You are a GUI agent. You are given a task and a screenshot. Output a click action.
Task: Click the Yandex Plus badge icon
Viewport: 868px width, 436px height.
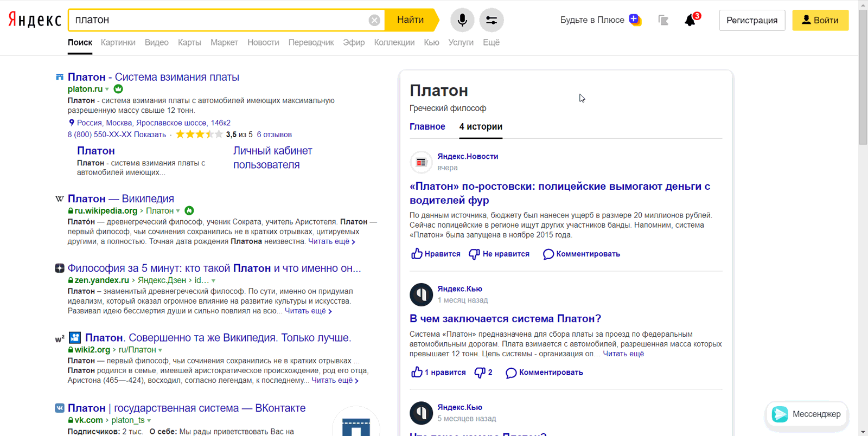pyautogui.click(x=635, y=20)
